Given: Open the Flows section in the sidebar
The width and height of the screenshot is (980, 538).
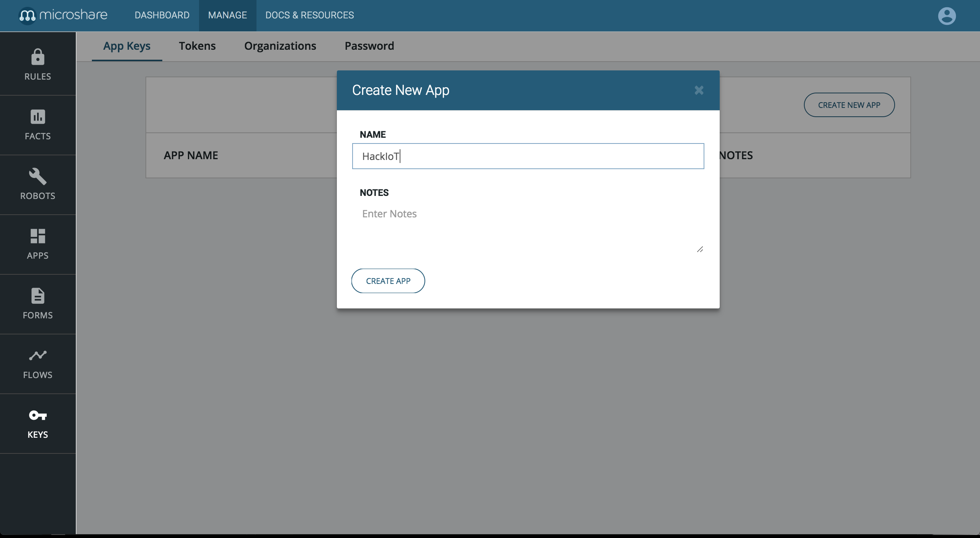Looking at the screenshot, I should pyautogui.click(x=38, y=364).
